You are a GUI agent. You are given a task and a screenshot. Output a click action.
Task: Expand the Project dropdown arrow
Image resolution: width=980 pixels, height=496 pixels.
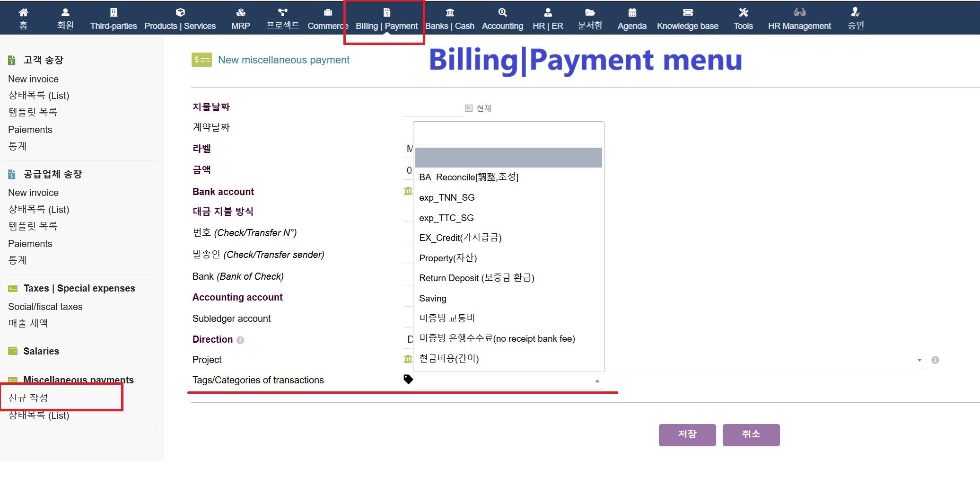point(919,360)
